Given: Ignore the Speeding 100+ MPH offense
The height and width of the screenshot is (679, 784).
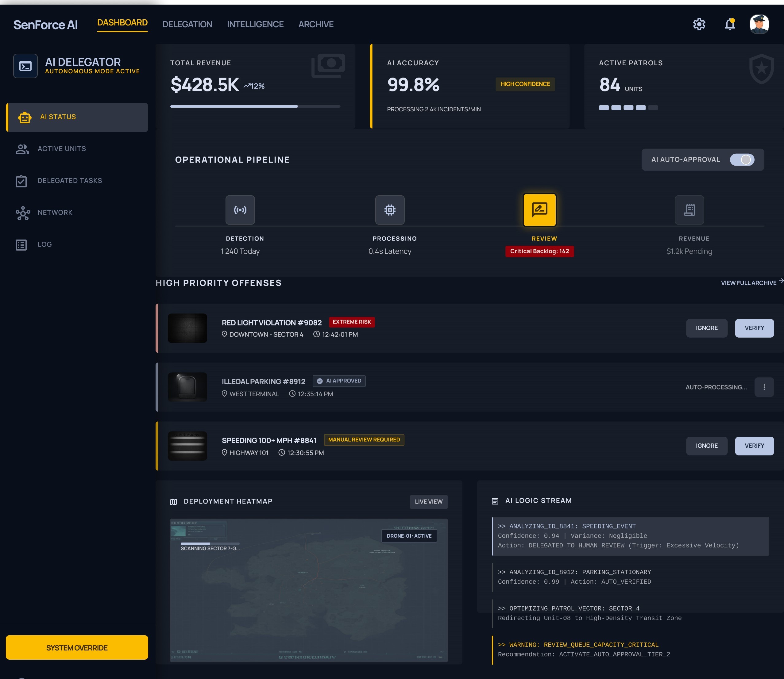Looking at the screenshot, I should (x=706, y=446).
